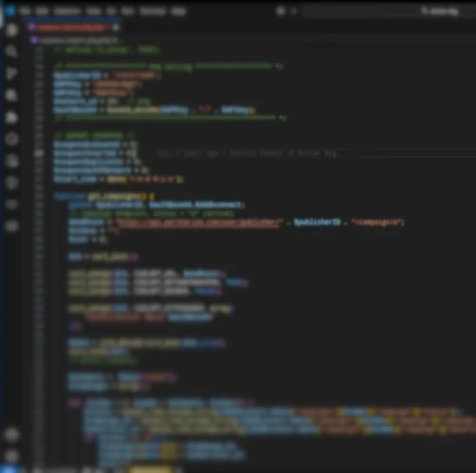Click the '$authBase64 = base64_encode' line
Viewport: 476px width, 473px height.
click(x=154, y=110)
